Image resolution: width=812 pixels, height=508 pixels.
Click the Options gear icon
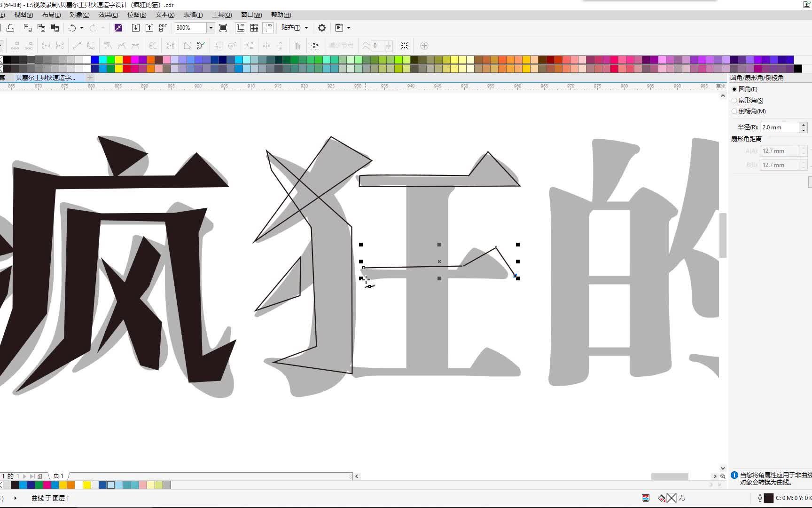321,28
